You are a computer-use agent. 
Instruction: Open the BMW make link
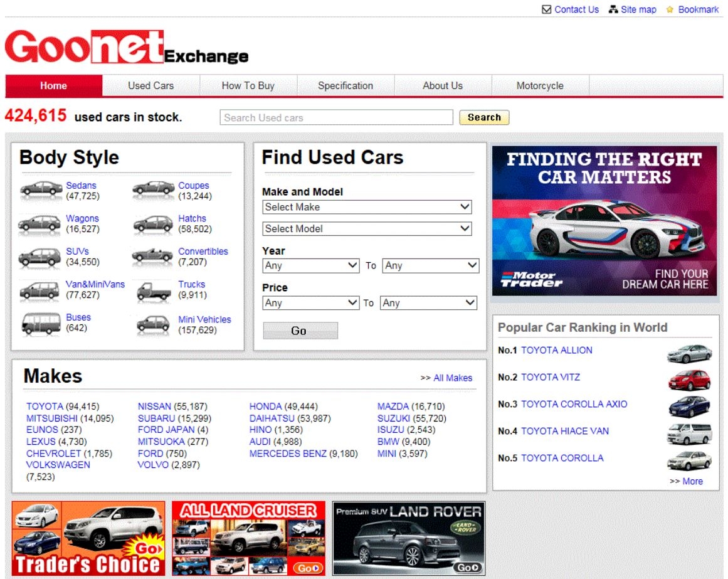click(x=388, y=442)
